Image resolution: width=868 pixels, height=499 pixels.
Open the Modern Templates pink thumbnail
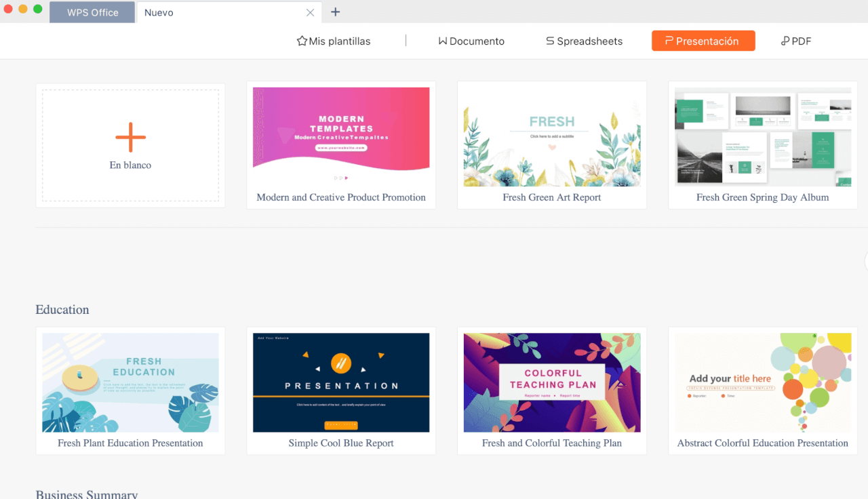click(x=341, y=137)
